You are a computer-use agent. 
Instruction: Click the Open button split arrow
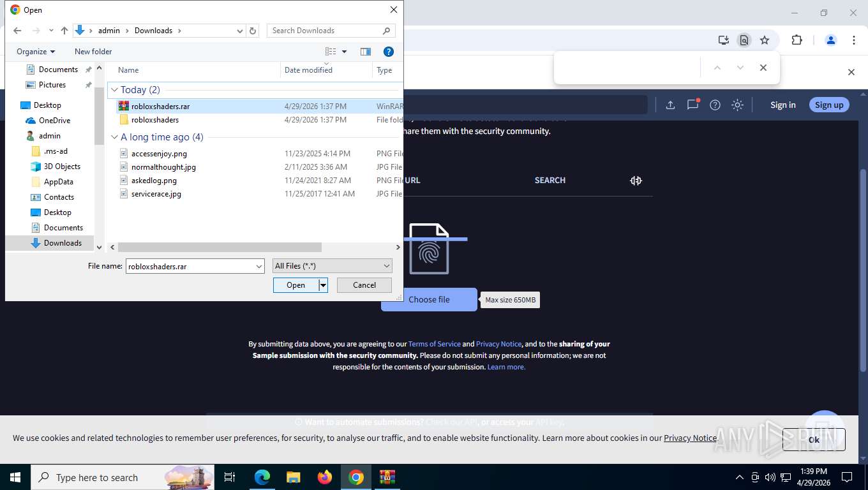[324, 285]
